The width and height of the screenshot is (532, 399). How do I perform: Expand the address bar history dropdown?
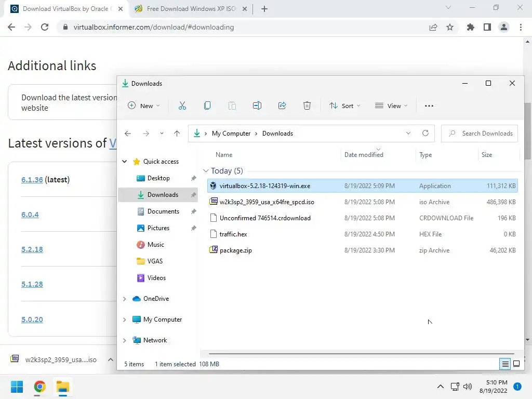point(408,134)
